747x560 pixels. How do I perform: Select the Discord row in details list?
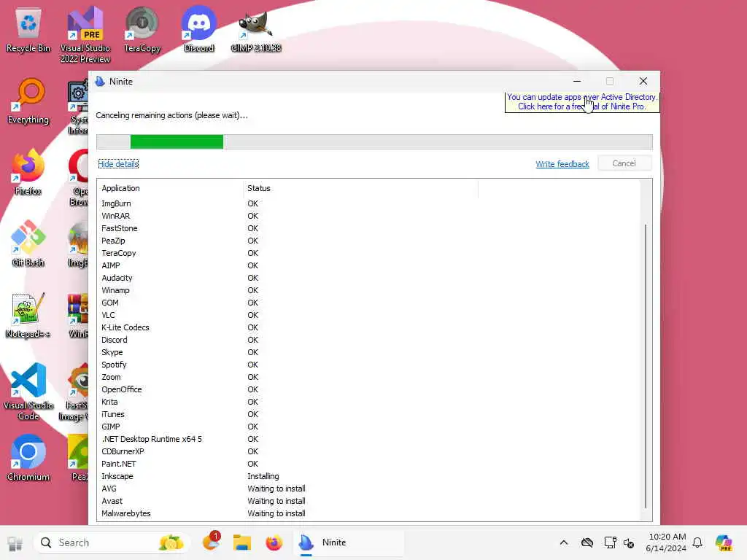point(368,340)
